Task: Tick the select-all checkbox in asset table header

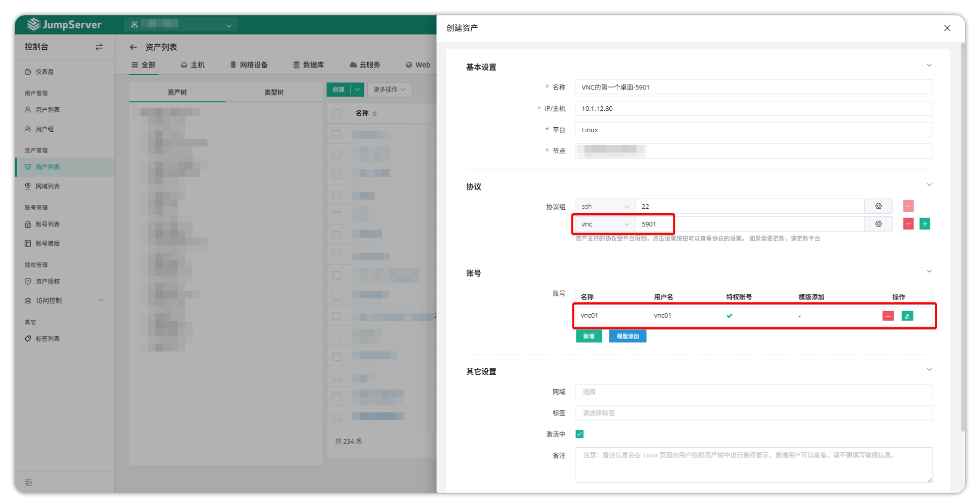Action: point(336,113)
